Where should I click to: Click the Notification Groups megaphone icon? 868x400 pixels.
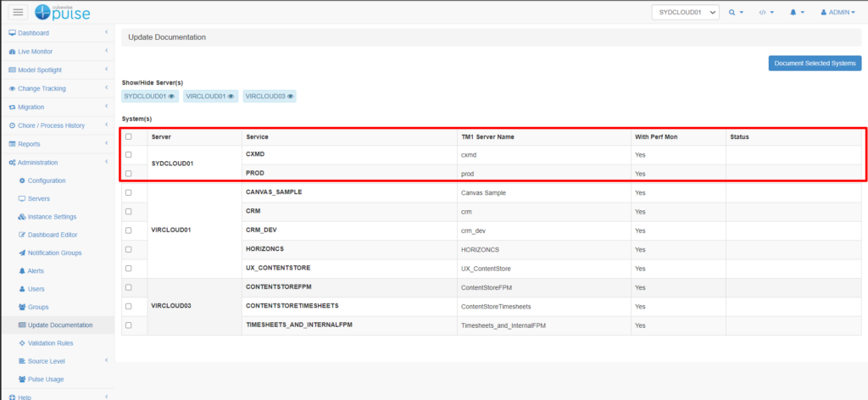coord(21,253)
